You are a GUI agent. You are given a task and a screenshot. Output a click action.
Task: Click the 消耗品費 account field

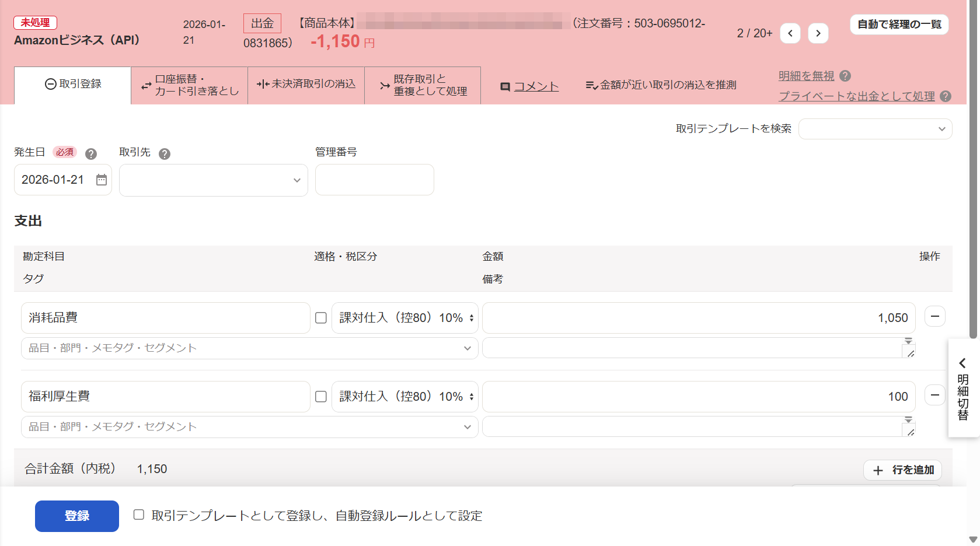point(166,318)
